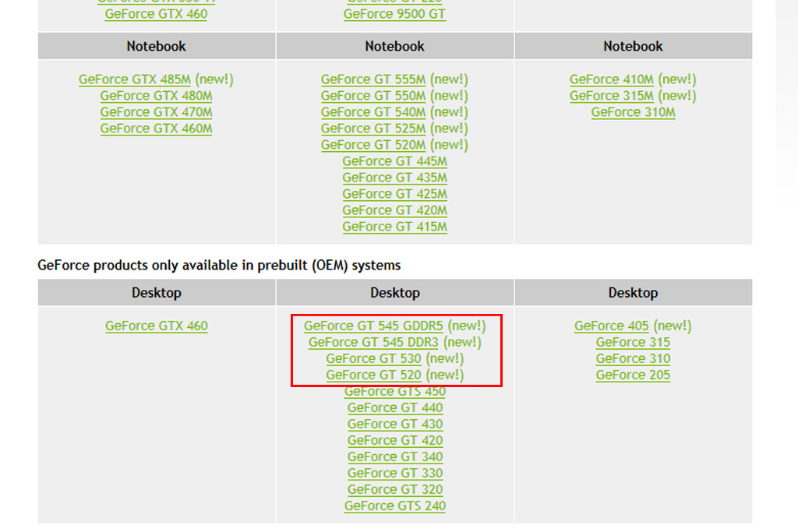Click the 'GeForce products only available in prebuilt (OEM) systems' heading

pos(219,266)
